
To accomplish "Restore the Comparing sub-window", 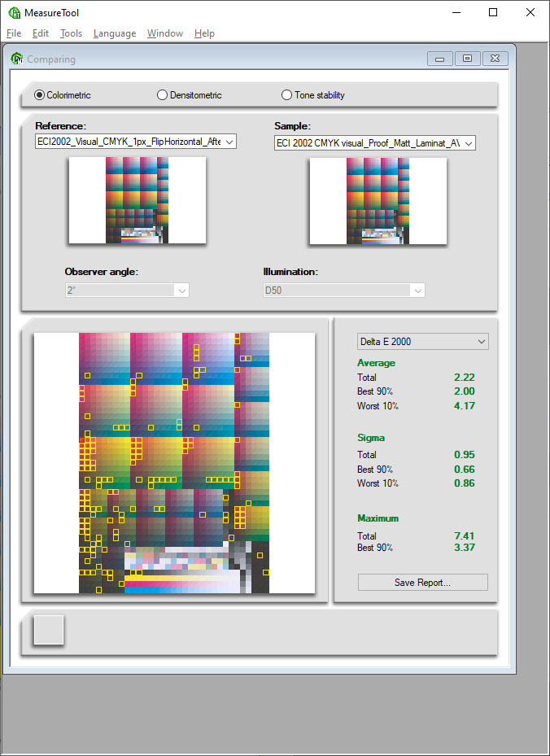I will (467, 59).
